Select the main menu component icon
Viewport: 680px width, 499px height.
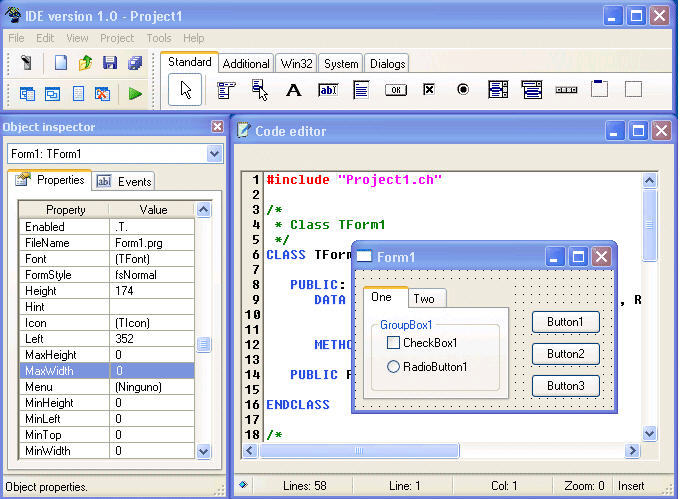coord(226,90)
